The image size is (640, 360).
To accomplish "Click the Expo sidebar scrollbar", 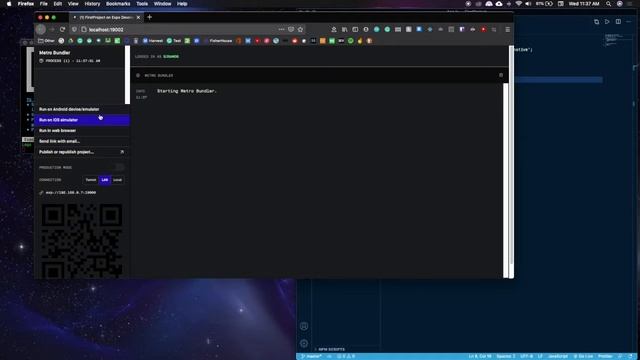I will (x=127, y=75).
